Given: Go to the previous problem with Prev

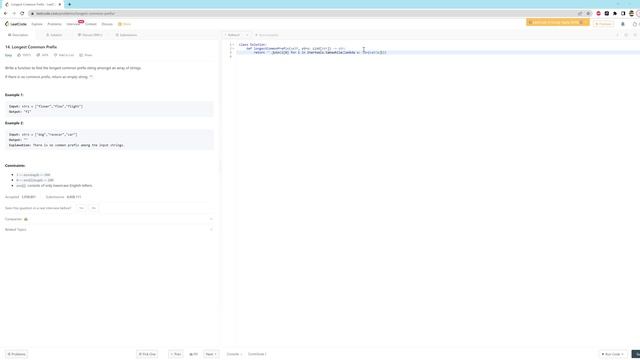Looking at the screenshot, I should tap(176, 354).
